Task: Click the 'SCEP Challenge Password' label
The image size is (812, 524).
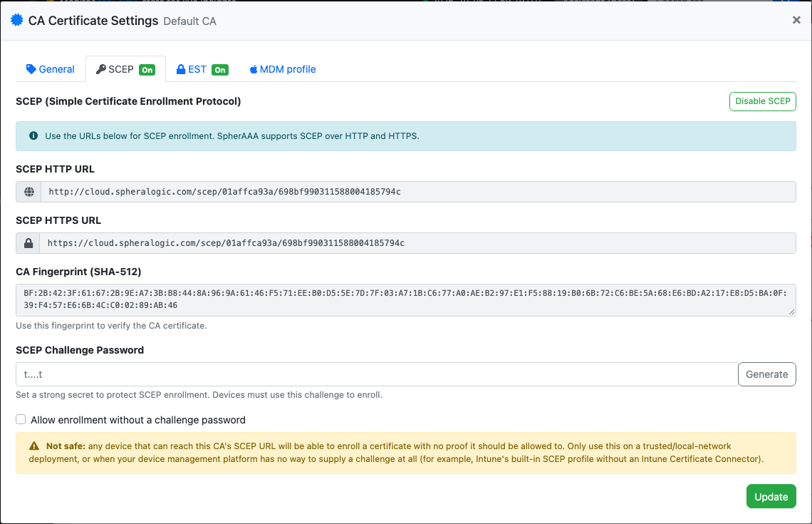Action: point(80,350)
